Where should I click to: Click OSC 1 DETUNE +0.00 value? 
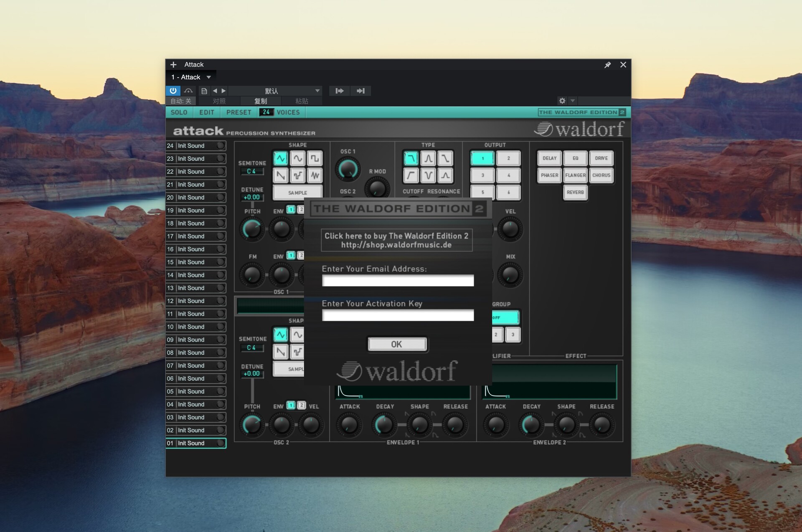(251, 197)
